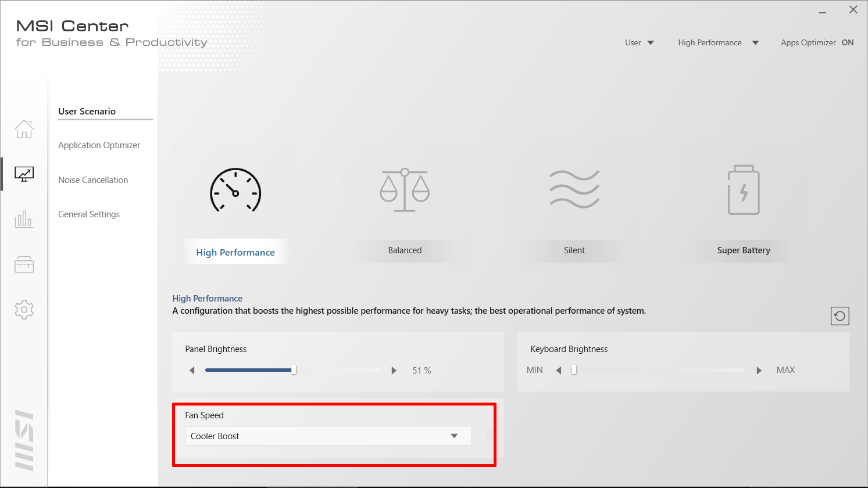
Task: Open the High Performance scenario dropdown in header
Action: point(718,42)
